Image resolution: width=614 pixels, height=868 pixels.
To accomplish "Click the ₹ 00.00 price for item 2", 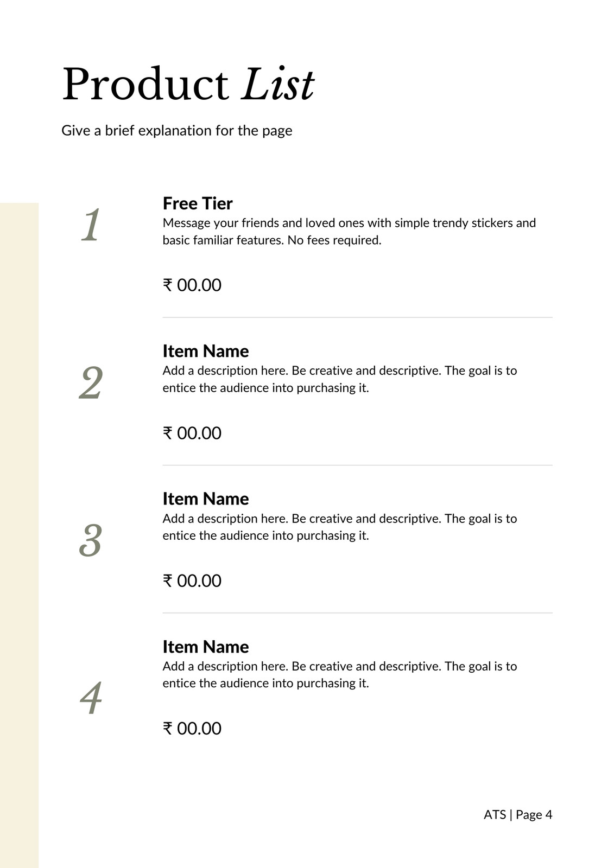I will [x=192, y=433].
